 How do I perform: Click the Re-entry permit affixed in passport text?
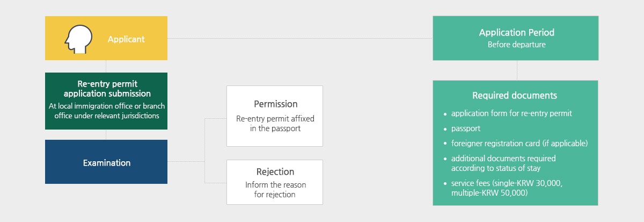pos(275,123)
